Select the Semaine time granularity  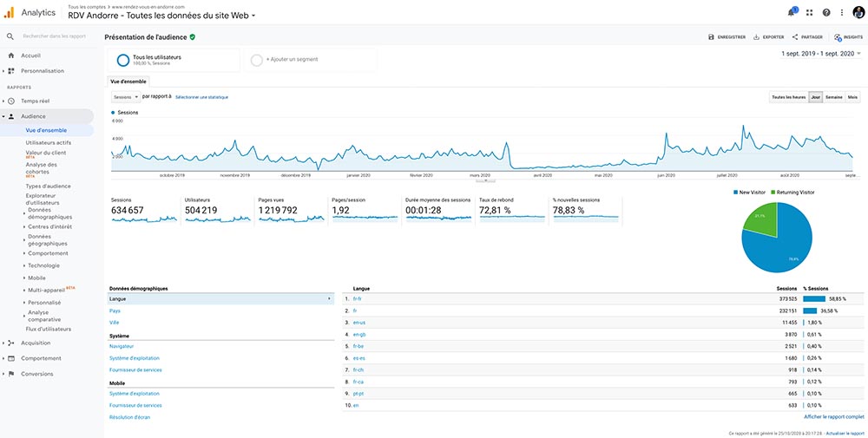[834, 97]
